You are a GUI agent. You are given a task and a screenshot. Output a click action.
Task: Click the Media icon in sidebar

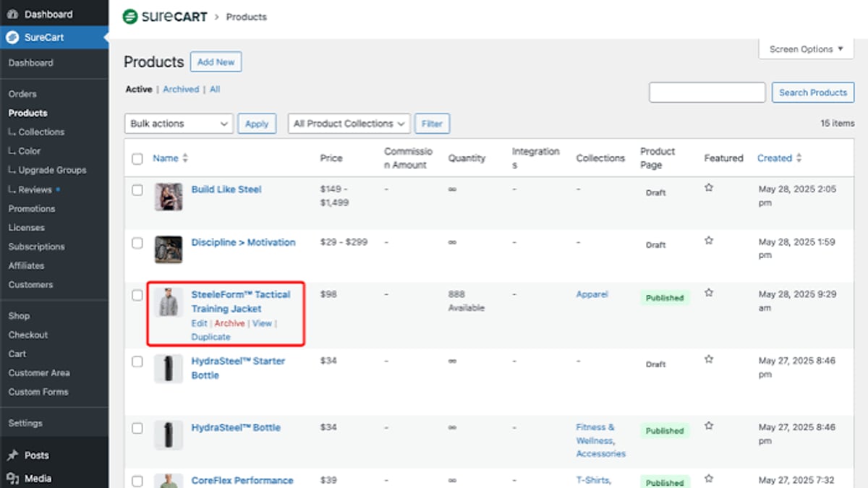[x=12, y=478]
